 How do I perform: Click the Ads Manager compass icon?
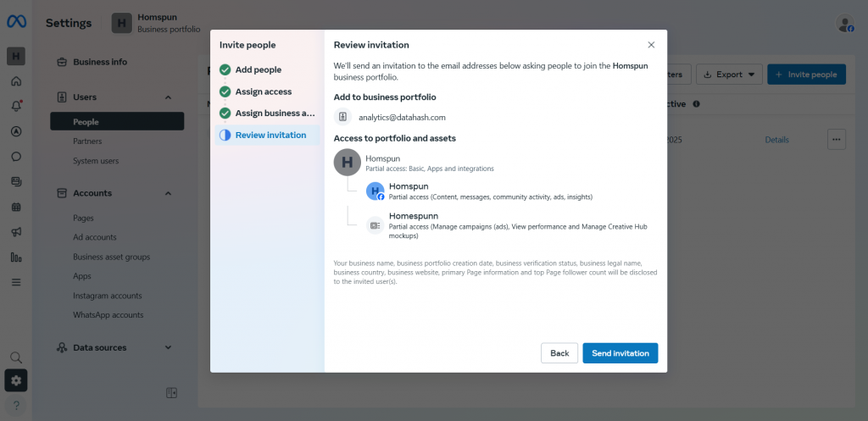pyautogui.click(x=16, y=131)
